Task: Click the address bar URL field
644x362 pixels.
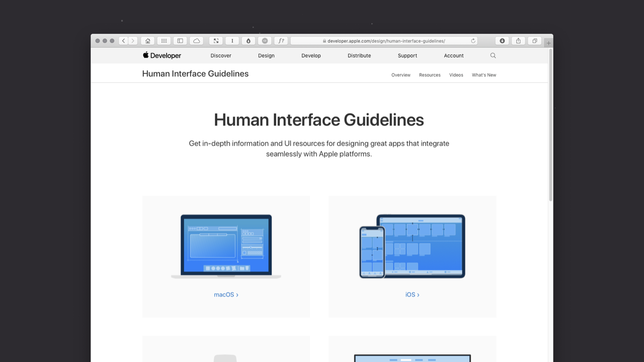Action: [x=384, y=41]
